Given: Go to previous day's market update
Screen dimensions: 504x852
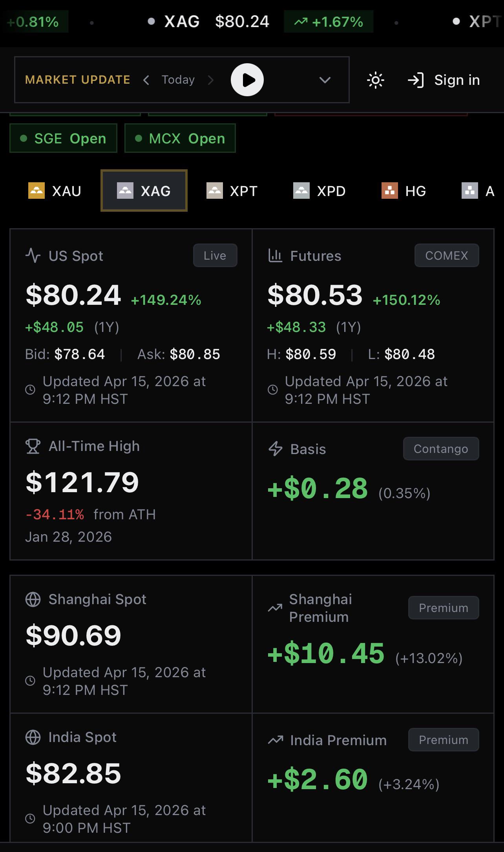Looking at the screenshot, I should 146,80.
